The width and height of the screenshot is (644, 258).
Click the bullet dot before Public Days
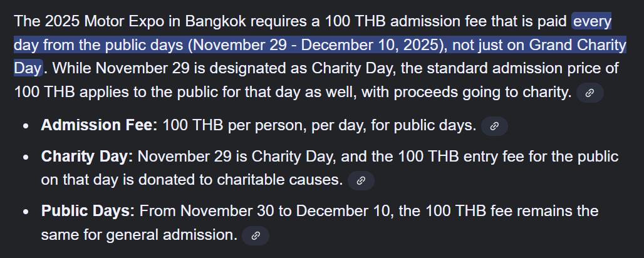pos(26,212)
